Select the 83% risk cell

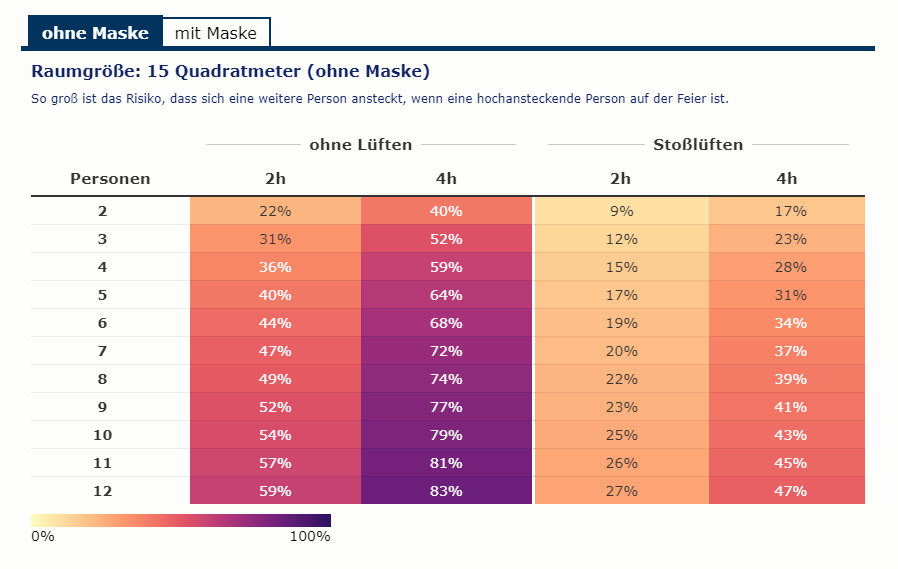[x=447, y=491]
